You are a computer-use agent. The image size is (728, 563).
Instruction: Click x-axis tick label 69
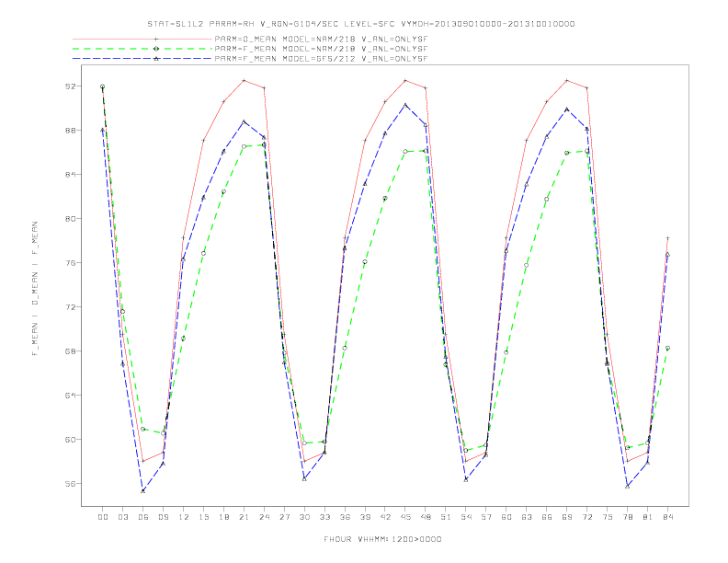pos(567,517)
